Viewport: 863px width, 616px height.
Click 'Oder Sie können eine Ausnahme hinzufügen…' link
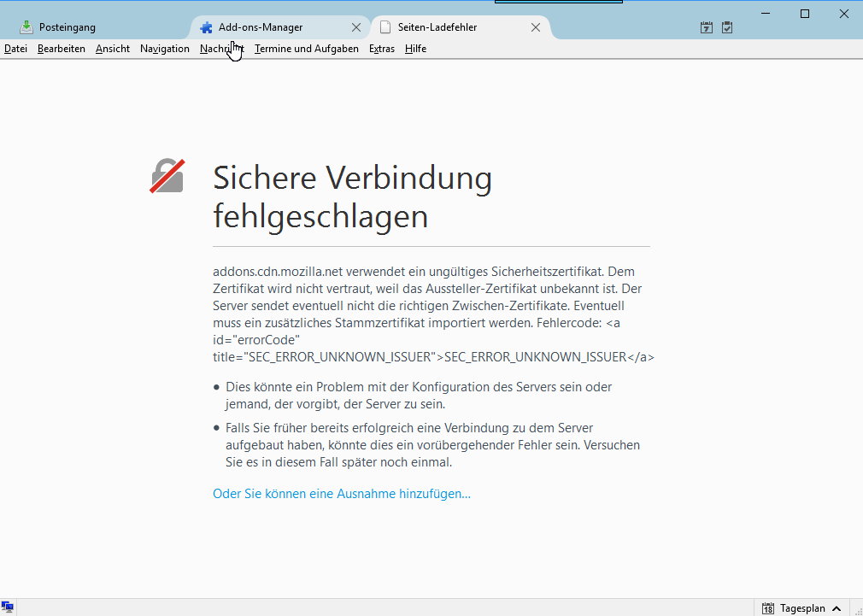coord(342,494)
